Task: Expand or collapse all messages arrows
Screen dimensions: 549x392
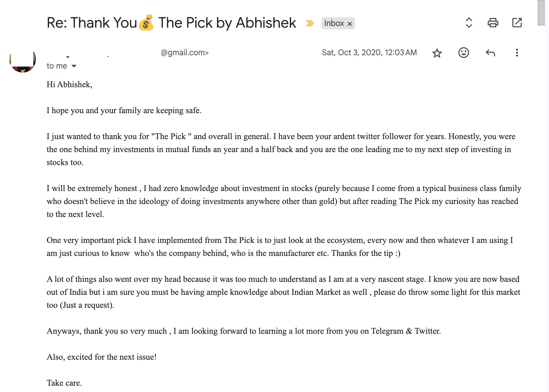Action: (x=469, y=23)
